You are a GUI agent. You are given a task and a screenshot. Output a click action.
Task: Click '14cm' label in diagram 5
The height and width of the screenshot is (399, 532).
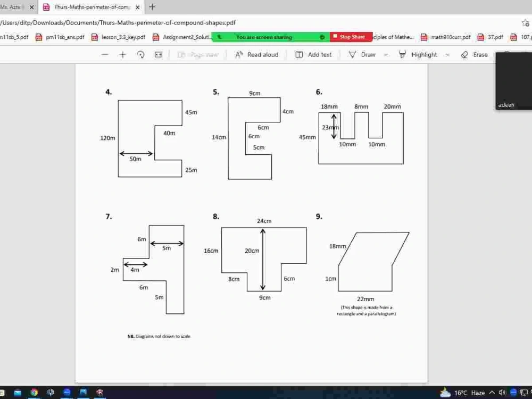click(219, 137)
